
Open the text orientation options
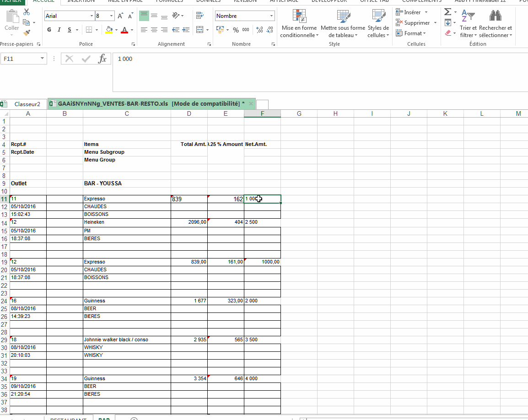click(x=178, y=16)
